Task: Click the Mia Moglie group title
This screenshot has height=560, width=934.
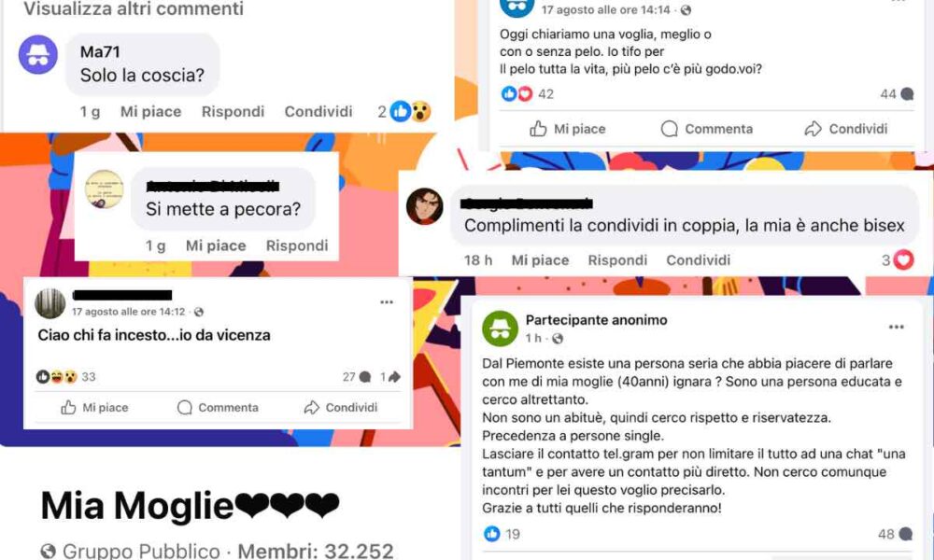Action: coord(190,506)
